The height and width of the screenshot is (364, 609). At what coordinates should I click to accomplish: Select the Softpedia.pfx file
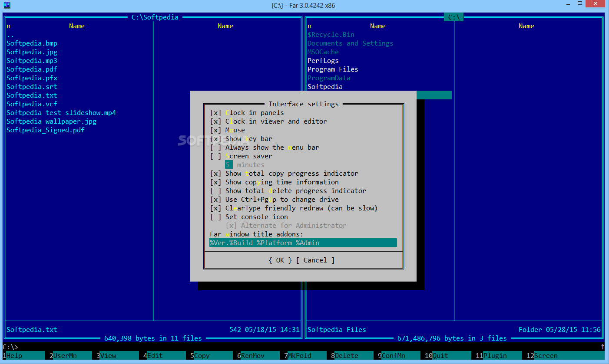(32, 78)
